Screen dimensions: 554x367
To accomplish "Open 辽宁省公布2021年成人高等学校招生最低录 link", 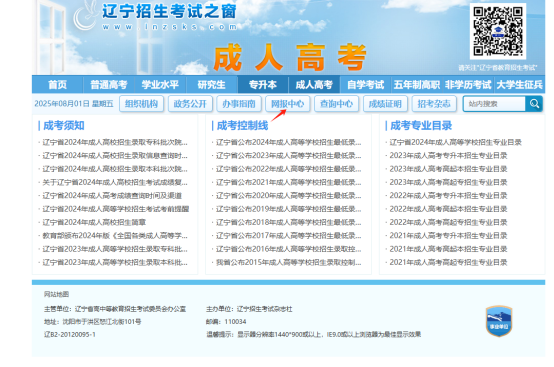I will pos(289,182).
